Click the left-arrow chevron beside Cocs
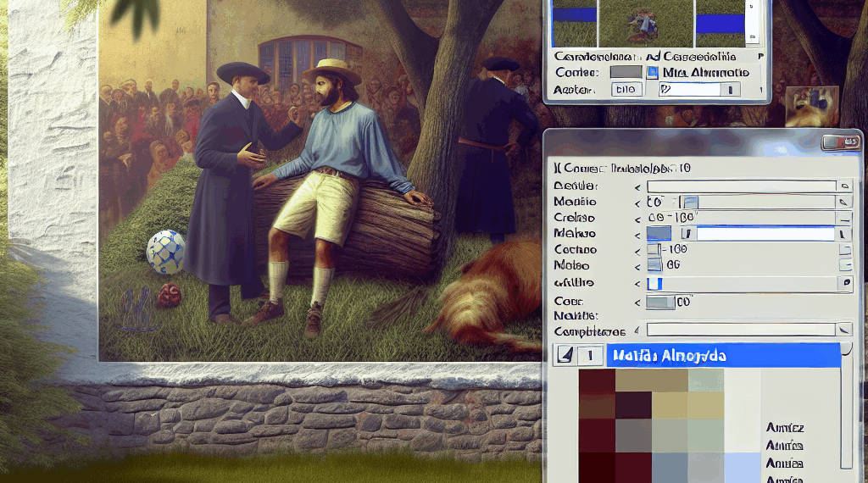The width and height of the screenshot is (868, 483). tap(637, 301)
